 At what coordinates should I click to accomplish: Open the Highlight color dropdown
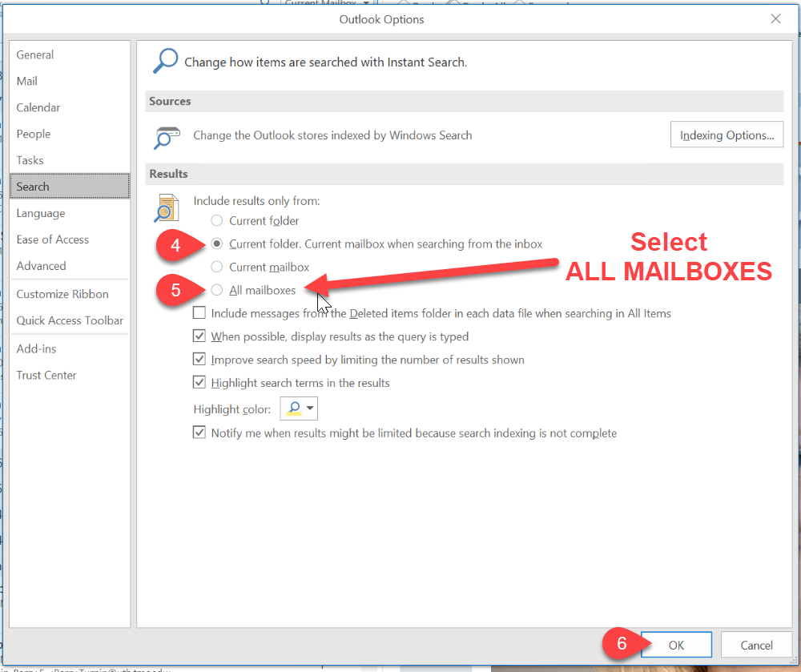(x=299, y=409)
